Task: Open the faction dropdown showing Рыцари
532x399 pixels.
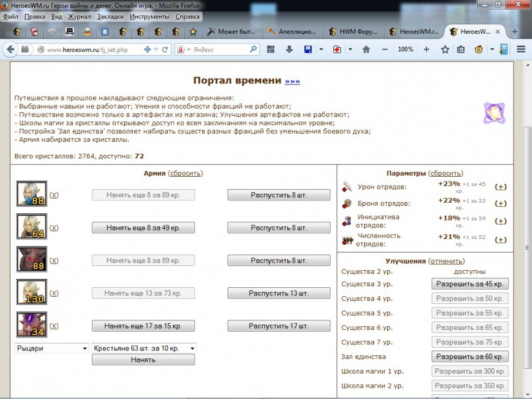Action: tap(52, 348)
